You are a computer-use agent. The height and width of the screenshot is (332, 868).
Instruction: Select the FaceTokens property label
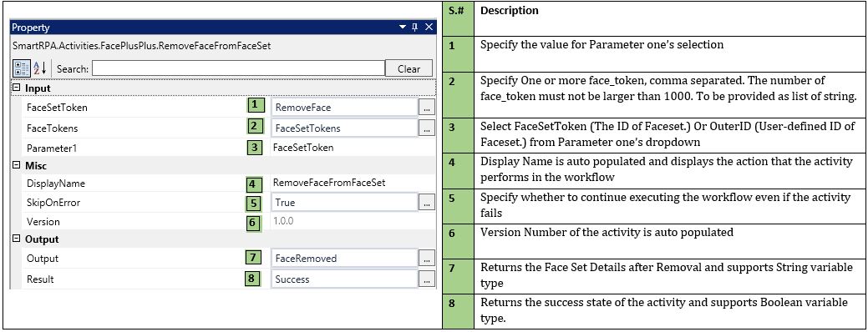tap(53, 128)
